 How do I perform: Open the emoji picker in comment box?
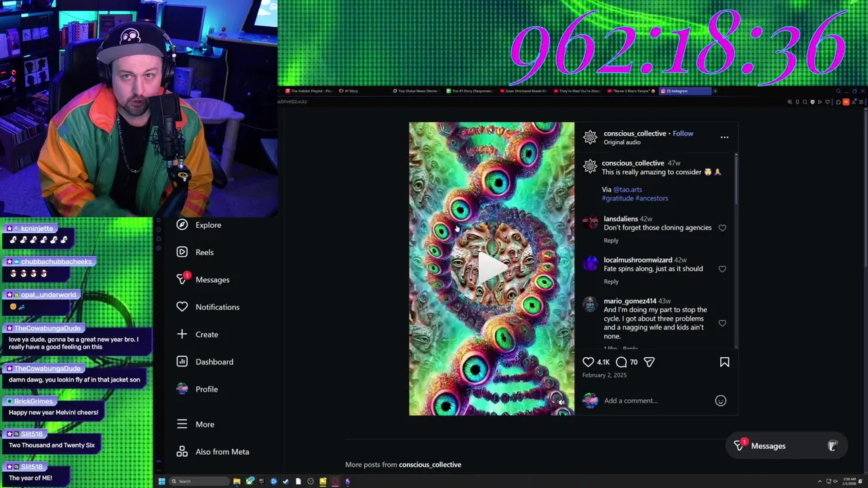pos(721,401)
